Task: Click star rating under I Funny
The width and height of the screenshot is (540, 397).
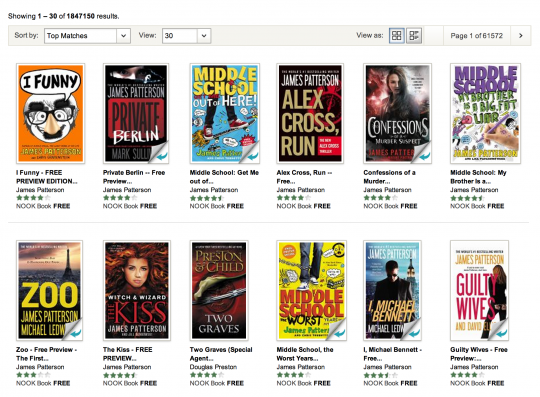Action: click(33, 198)
